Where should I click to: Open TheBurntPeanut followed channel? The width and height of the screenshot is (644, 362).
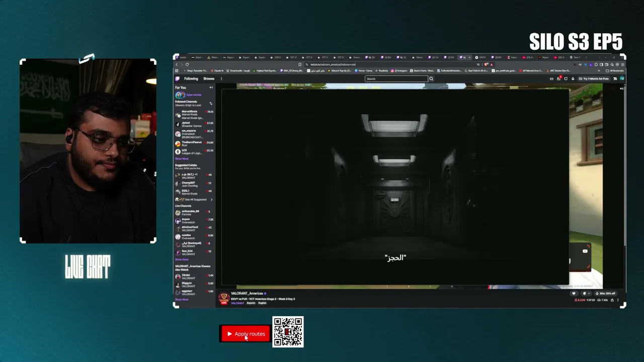tap(194, 144)
